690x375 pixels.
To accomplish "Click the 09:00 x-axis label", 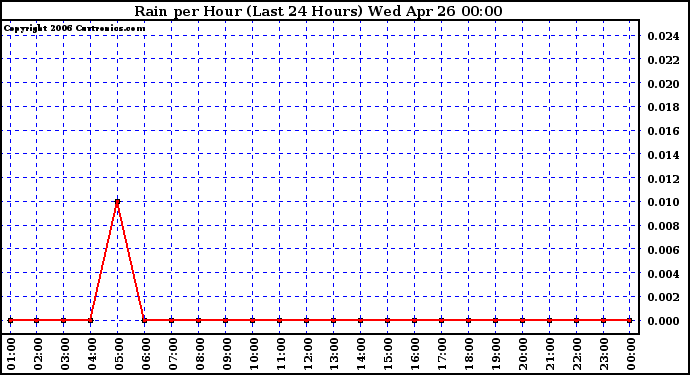I will tap(227, 354).
